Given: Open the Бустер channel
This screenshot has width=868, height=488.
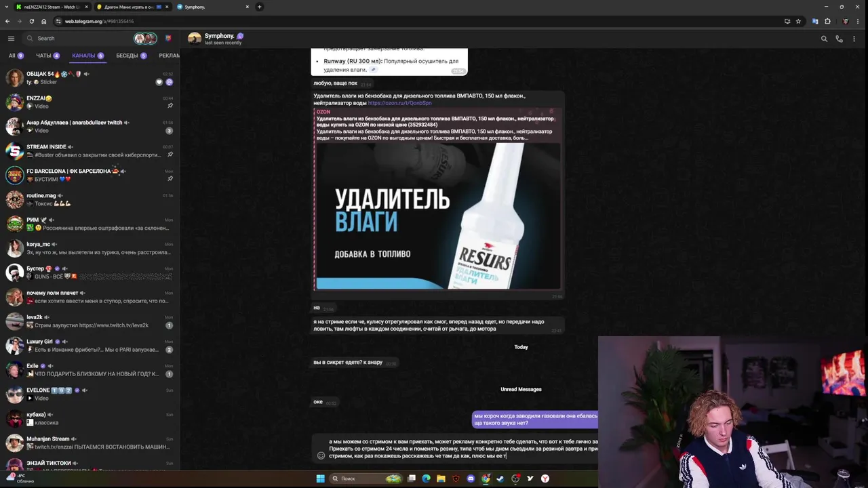Looking at the screenshot, I should (90, 272).
